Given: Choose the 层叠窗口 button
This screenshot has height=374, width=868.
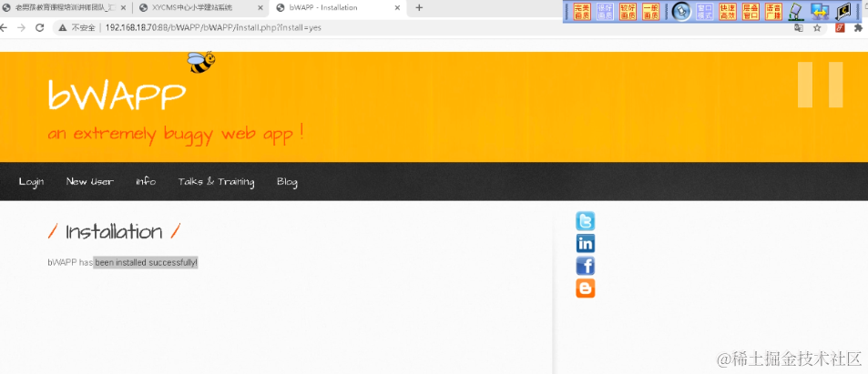Looking at the screenshot, I should (751, 11).
